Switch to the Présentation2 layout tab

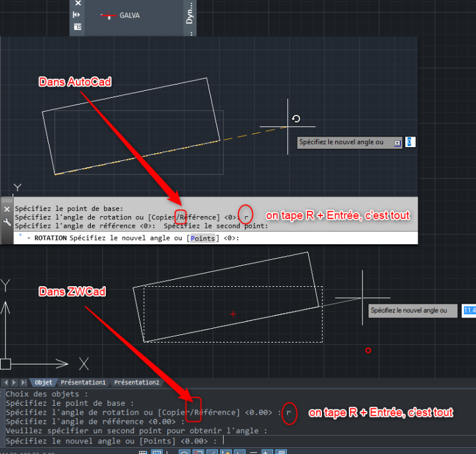(x=137, y=383)
